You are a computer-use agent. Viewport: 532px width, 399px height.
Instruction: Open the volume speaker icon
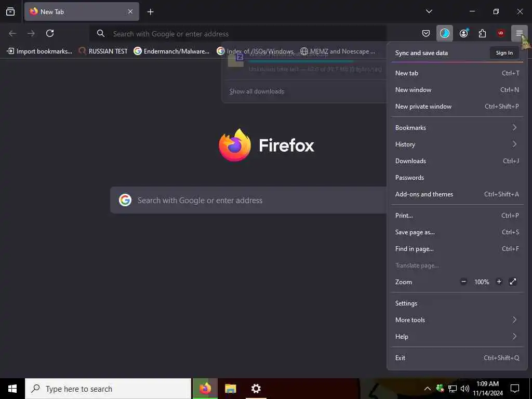coord(465,389)
